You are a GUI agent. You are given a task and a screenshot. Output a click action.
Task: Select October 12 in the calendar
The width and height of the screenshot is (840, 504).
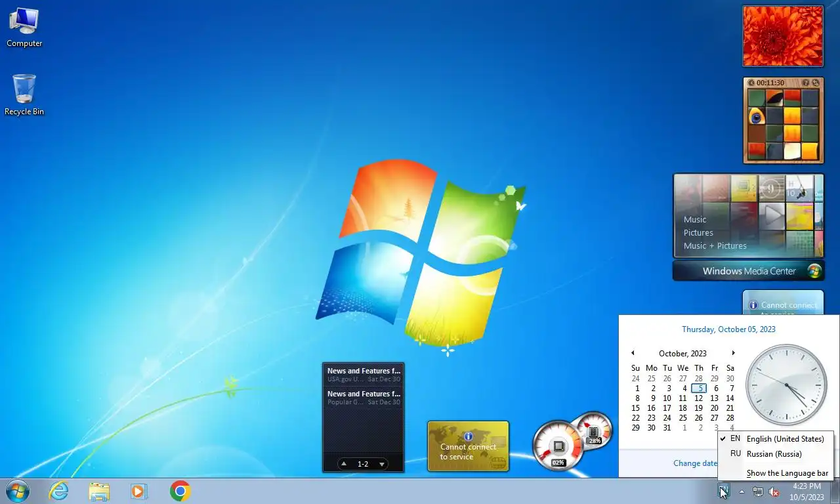pyautogui.click(x=699, y=398)
